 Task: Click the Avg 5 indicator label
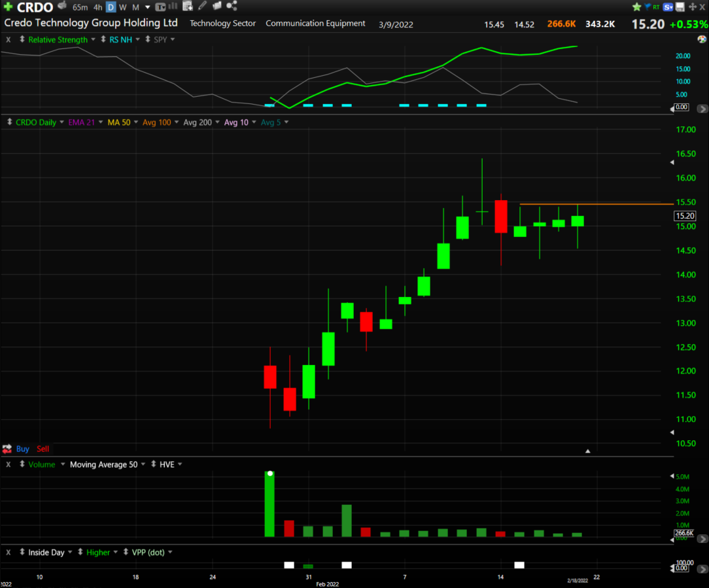click(270, 122)
